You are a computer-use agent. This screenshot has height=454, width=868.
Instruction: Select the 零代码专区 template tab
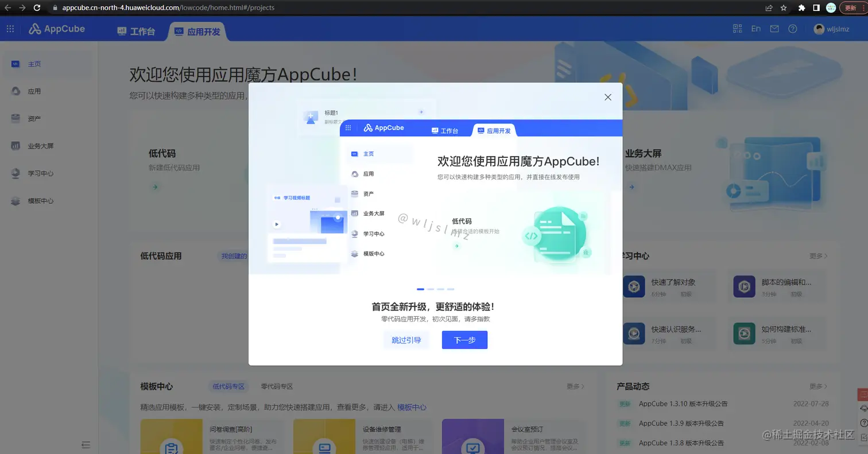(x=277, y=386)
